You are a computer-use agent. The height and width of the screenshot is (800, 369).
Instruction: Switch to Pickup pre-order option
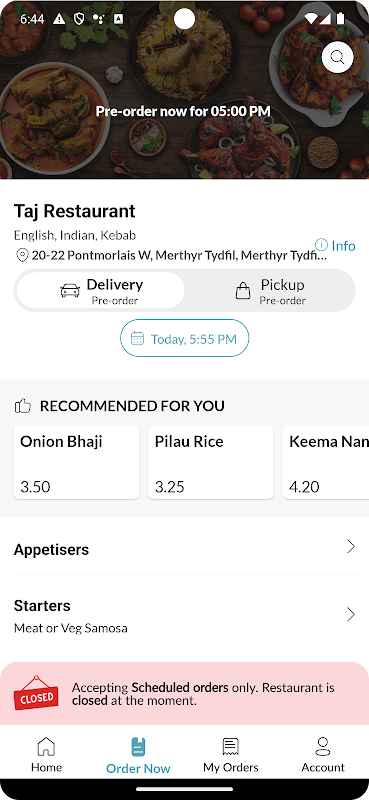coord(269,290)
